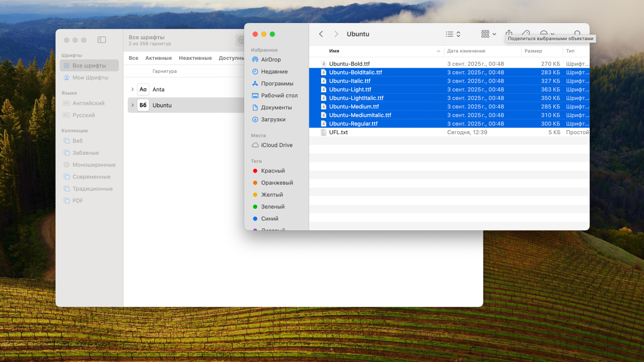
Task: Open the group-by dropdown in Finder toolbar
Action: click(488, 34)
